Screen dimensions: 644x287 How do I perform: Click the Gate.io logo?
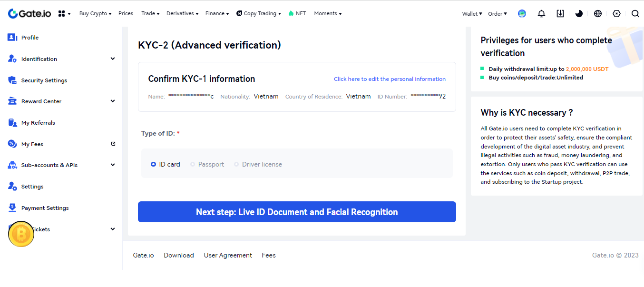(x=29, y=13)
